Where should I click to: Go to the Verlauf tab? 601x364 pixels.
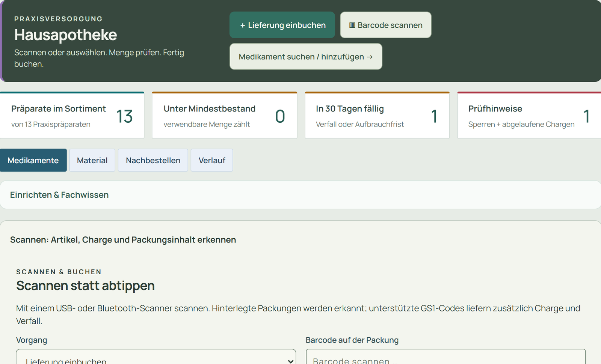pos(212,160)
